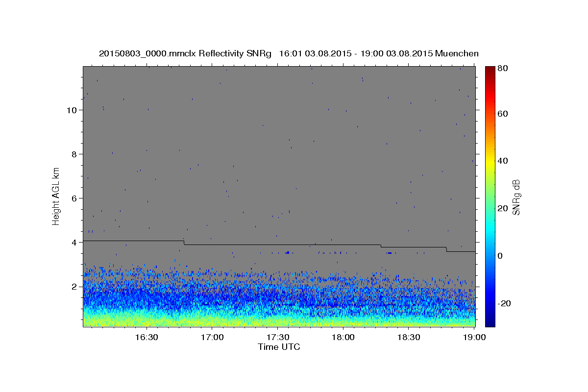
Task: Click the plot title with the mmclx filename
Action: [289, 53]
